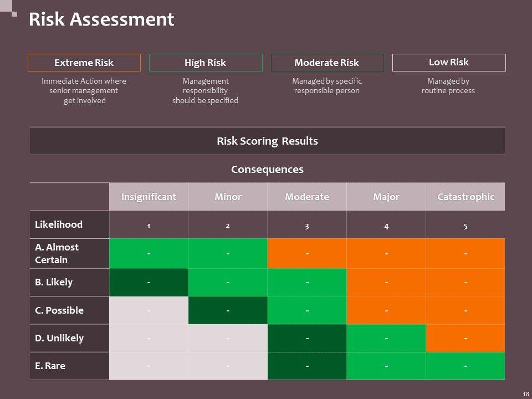Click the Major column header
This screenshot has width=532, height=399.
pyautogui.click(x=386, y=197)
